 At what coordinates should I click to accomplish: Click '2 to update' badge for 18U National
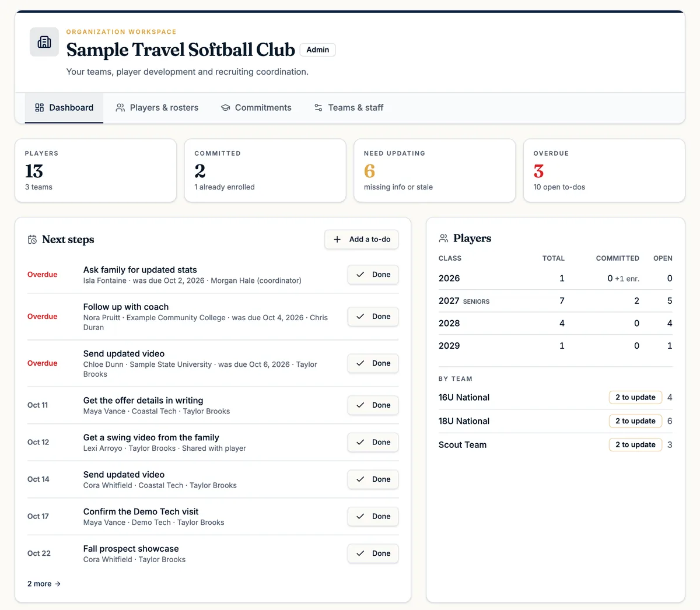(635, 421)
